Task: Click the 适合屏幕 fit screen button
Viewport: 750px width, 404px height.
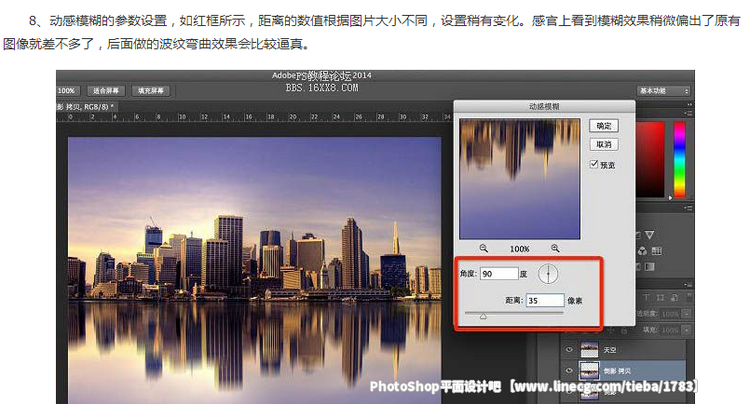Action: tap(106, 91)
